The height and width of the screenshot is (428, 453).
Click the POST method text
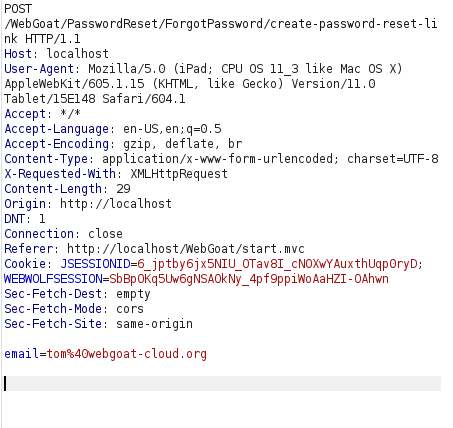pos(18,9)
